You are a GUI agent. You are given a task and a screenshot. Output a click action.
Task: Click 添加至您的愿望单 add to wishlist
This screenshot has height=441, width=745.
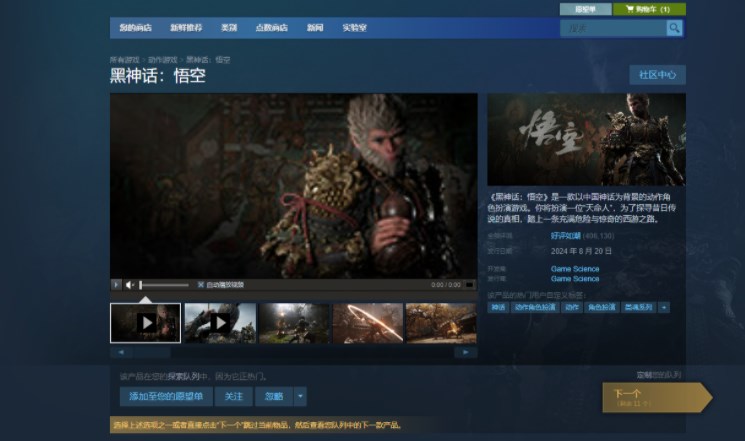point(166,396)
